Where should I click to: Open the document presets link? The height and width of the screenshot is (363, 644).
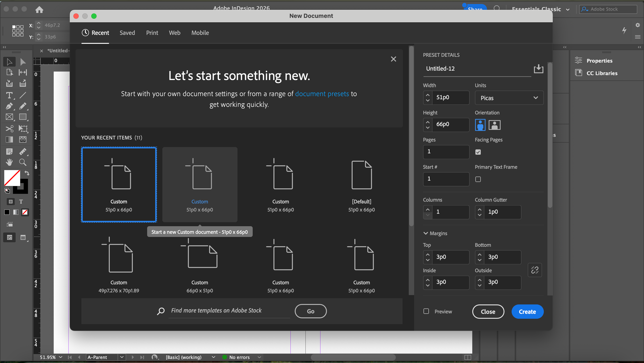click(322, 94)
